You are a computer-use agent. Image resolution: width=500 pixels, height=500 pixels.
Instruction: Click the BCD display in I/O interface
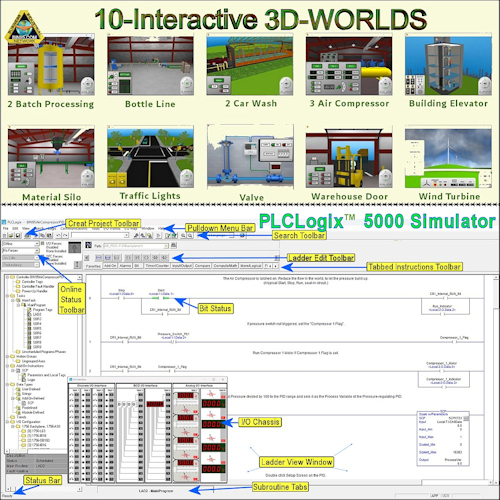click(155, 404)
